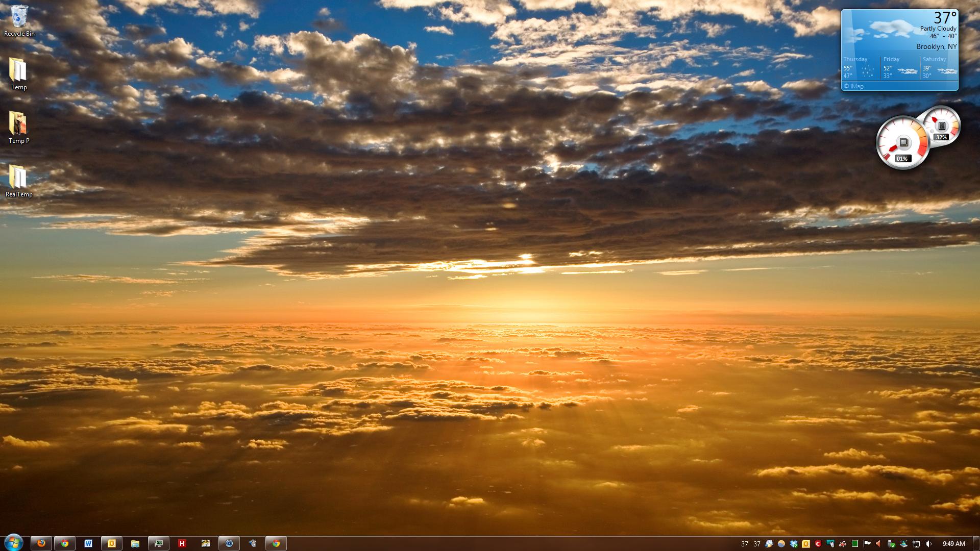Open the yellow picture app taskbar icon
The width and height of the screenshot is (980, 551).
pyautogui.click(x=206, y=543)
